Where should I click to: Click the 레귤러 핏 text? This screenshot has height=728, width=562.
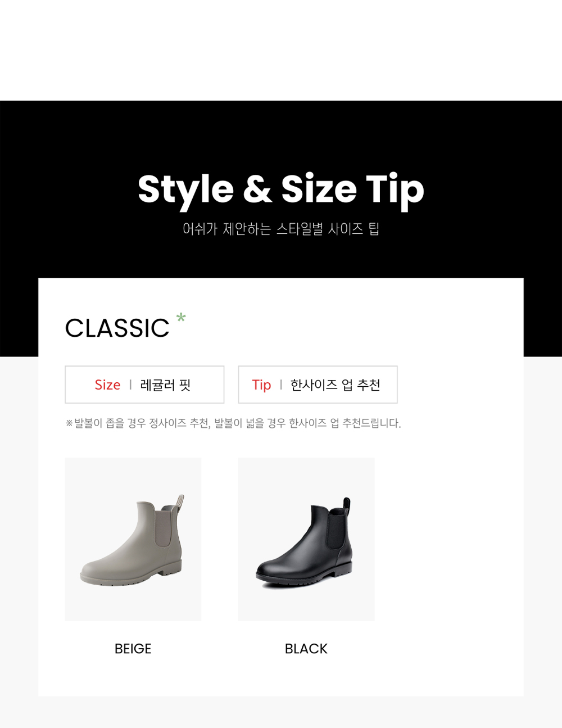click(166, 385)
